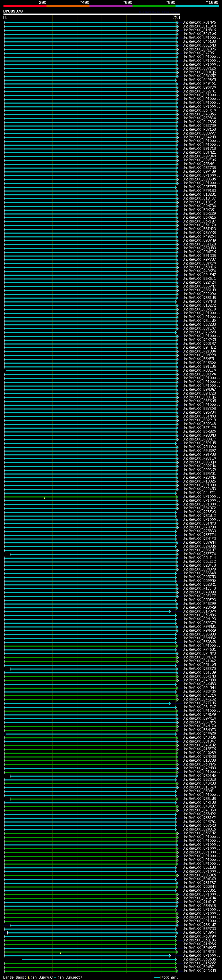Select the UniRef100_C1BFS7 label
222x980 pixels.
[x=199, y=198]
